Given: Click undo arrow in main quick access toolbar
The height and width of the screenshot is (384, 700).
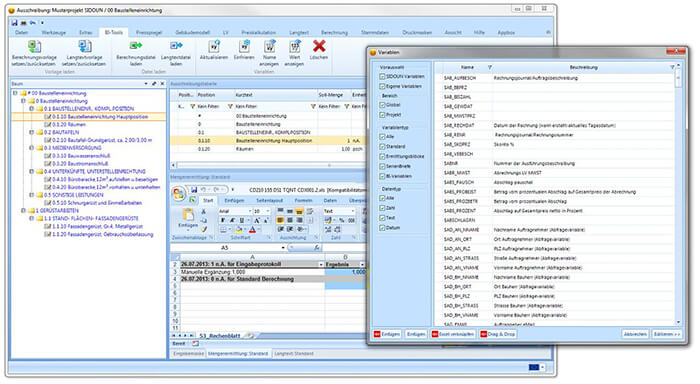Looking at the screenshot, I should [33, 22].
